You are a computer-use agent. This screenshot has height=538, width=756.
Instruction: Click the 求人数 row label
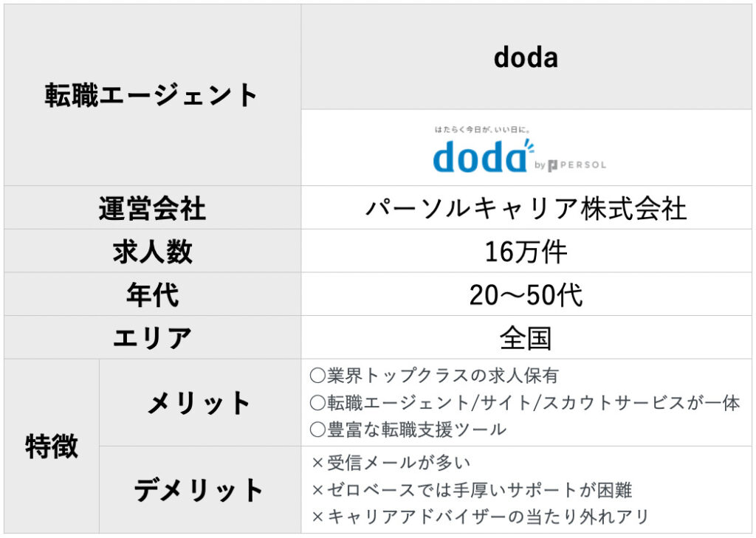pyautogui.click(x=152, y=251)
